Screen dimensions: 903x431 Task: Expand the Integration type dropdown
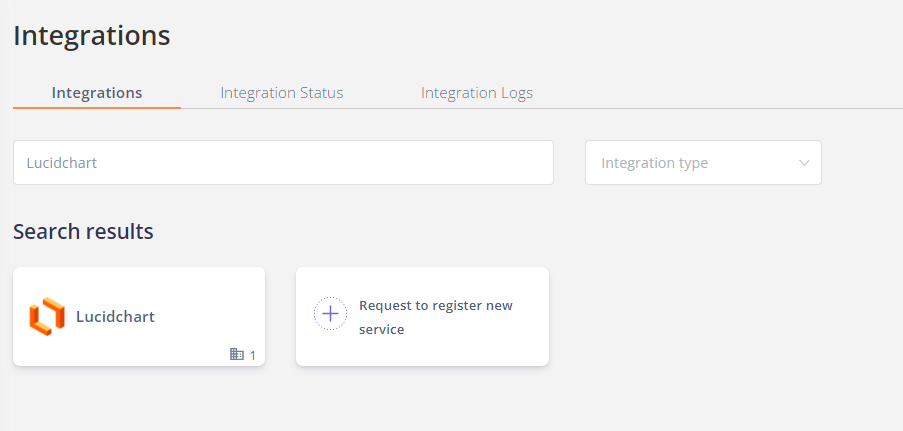click(x=703, y=162)
